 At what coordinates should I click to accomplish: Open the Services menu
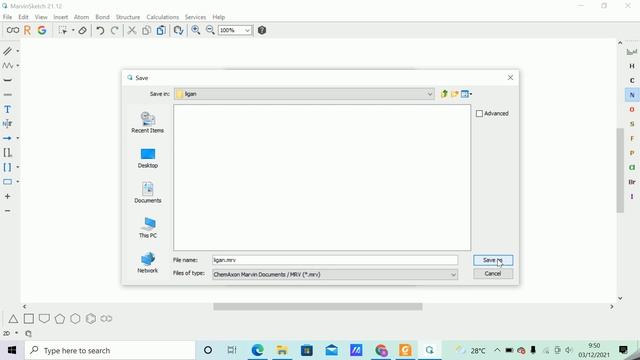tap(195, 17)
